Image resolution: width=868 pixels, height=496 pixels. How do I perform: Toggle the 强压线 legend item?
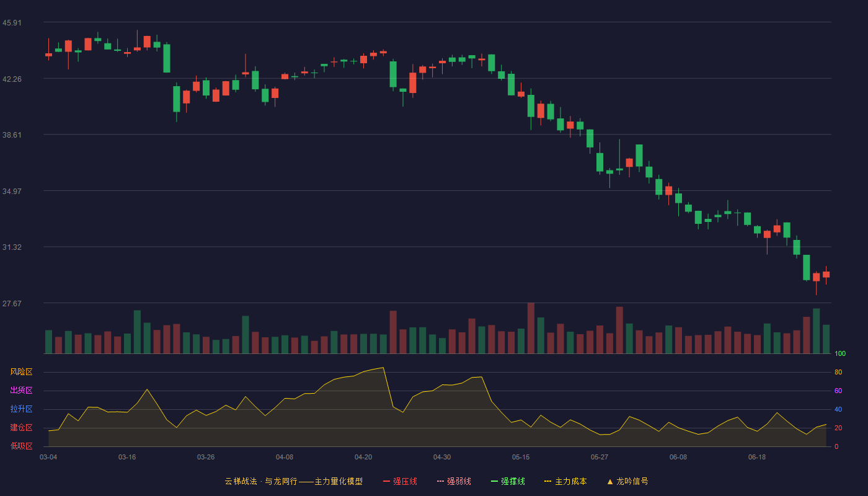tap(400, 481)
